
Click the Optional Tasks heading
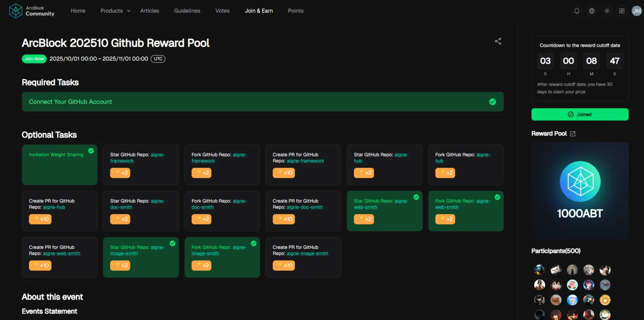point(49,135)
